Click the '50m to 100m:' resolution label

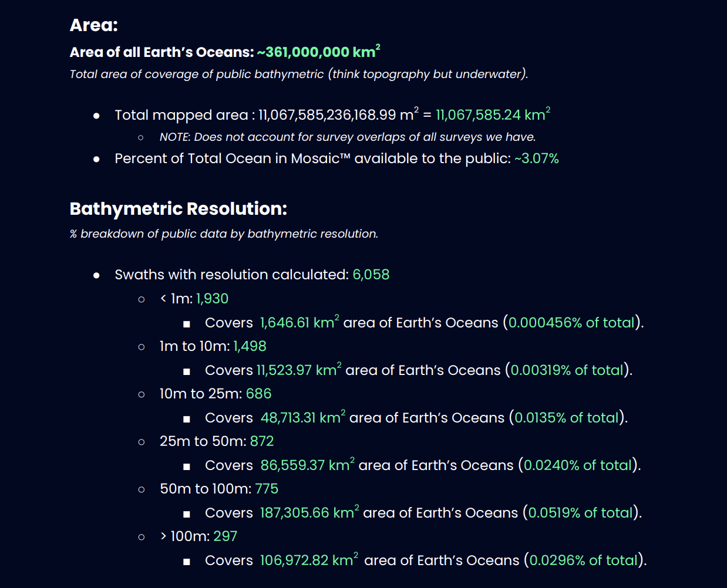tap(206, 489)
